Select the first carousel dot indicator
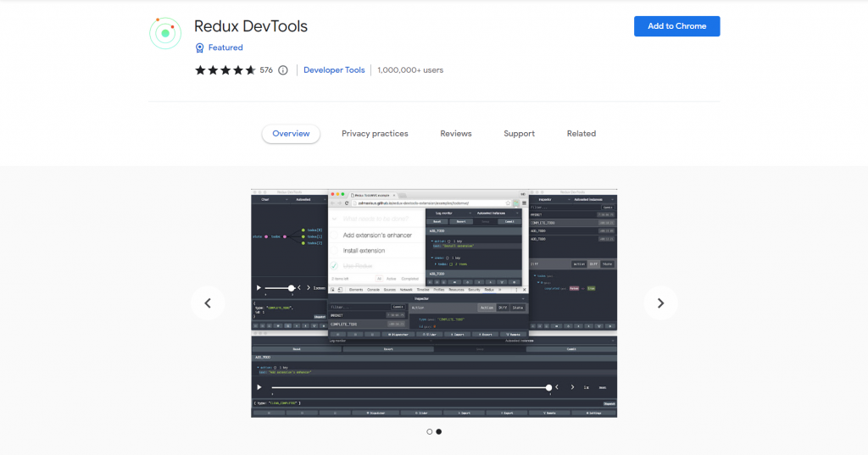 (x=430, y=432)
